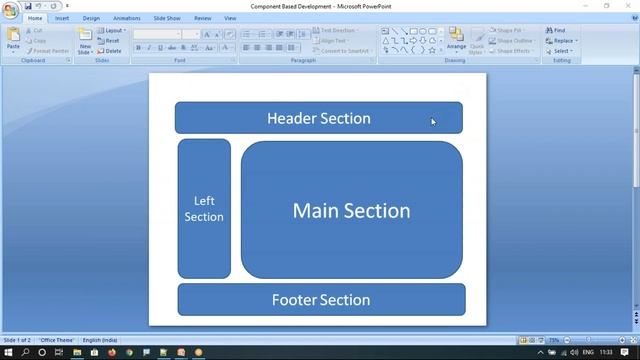The image size is (640, 360).
Task: Open Shape Effects dropdown
Action: 511,51
